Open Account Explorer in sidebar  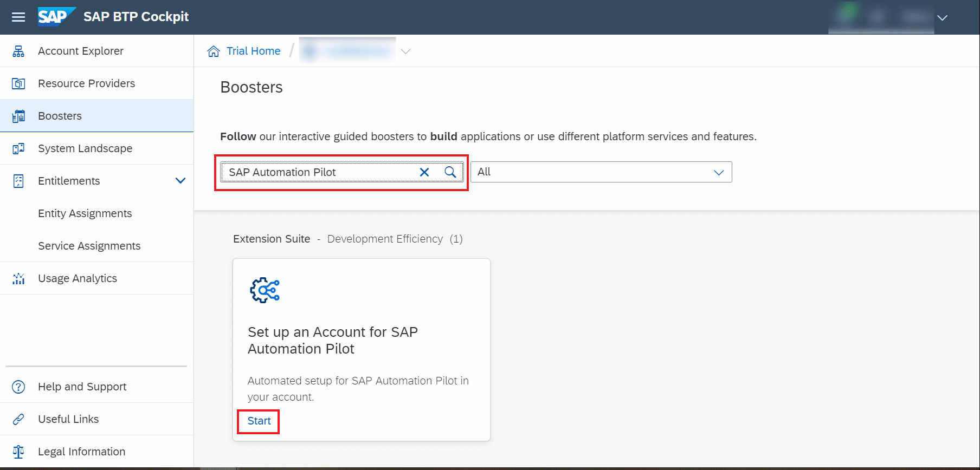click(x=81, y=51)
